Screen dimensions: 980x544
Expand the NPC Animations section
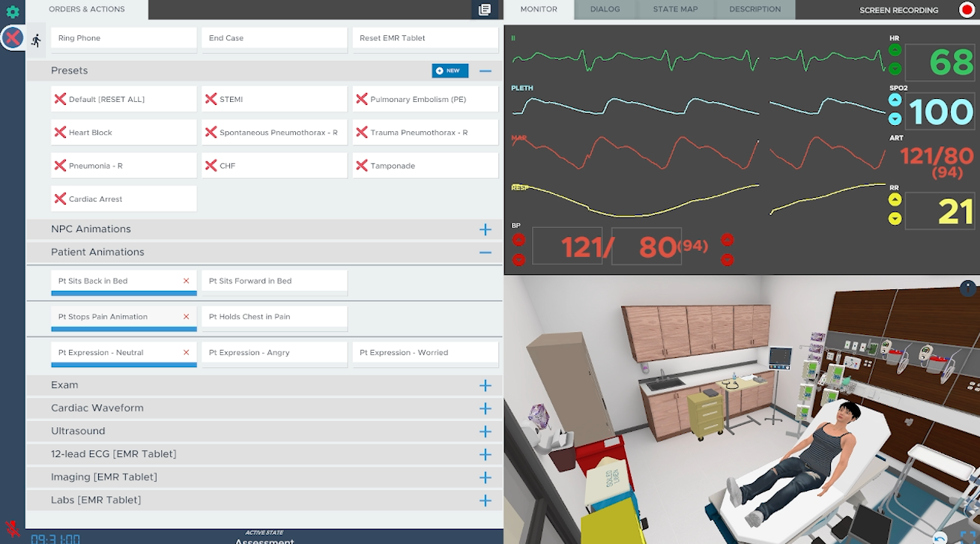485,229
